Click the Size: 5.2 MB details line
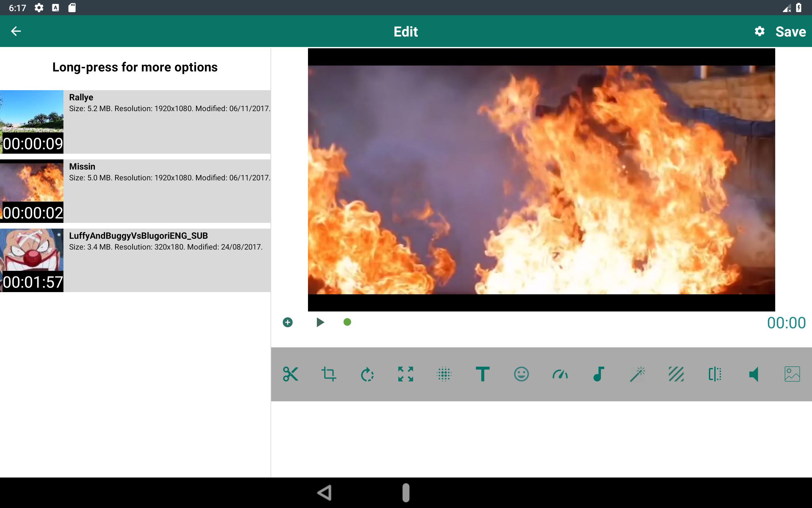Image resolution: width=812 pixels, height=508 pixels. point(169,109)
